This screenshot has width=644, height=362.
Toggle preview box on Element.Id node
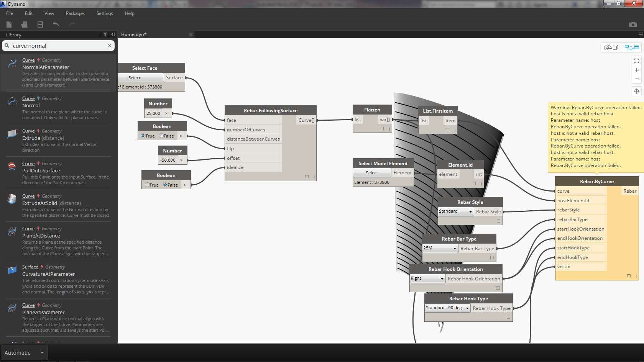(474, 183)
